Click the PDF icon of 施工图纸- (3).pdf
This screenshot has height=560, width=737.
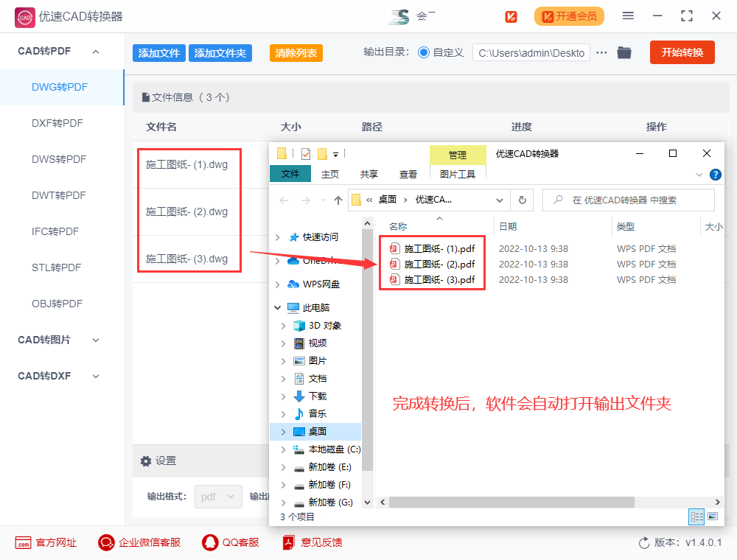(394, 280)
